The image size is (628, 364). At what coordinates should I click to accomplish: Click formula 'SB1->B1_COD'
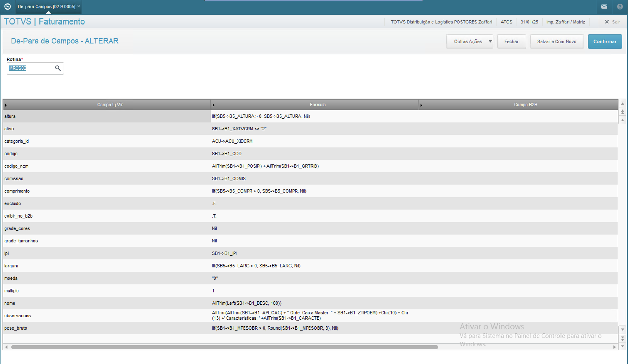tap(227, 154)
